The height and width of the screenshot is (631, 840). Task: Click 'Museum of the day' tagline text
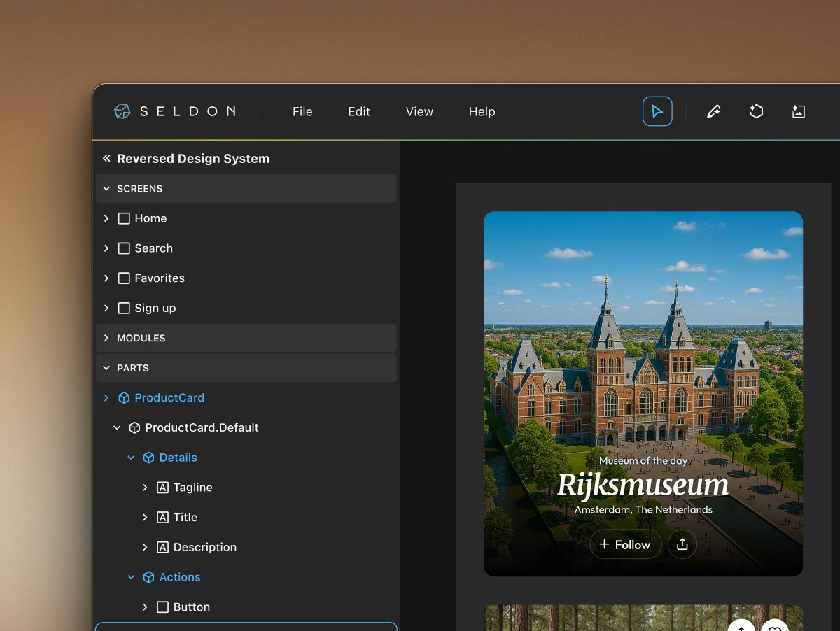coord(643,460)
